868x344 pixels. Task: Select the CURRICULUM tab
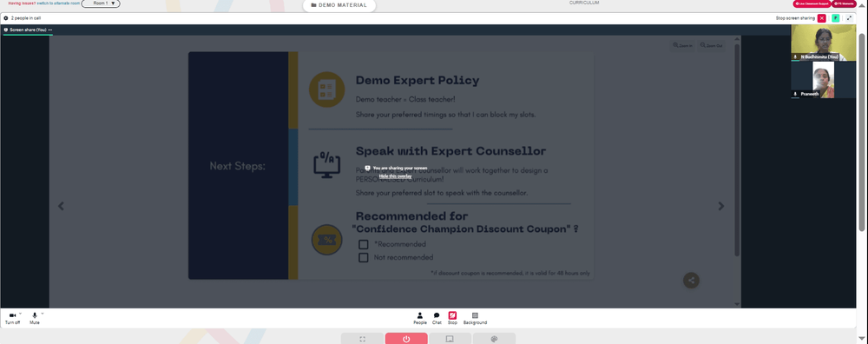(584, 3)
